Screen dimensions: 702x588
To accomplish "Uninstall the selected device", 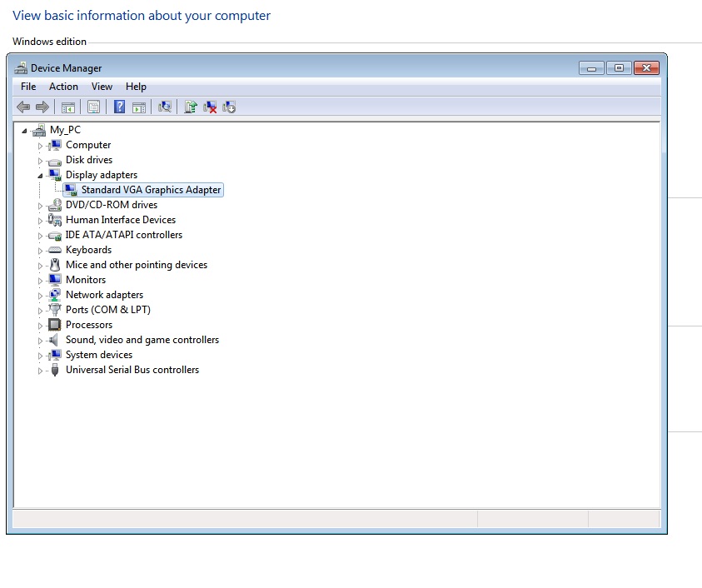I will pyautogui.click(x=210, y=107).
